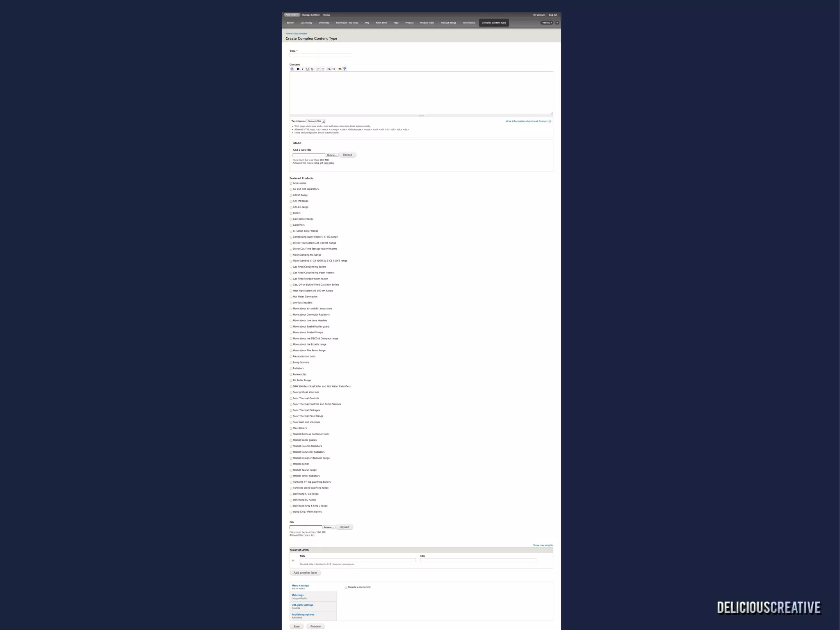Toggle bold formatting in Content toolbar
Image resolution: width=840 pixels, height=630 pixels.
coord(298,69)
